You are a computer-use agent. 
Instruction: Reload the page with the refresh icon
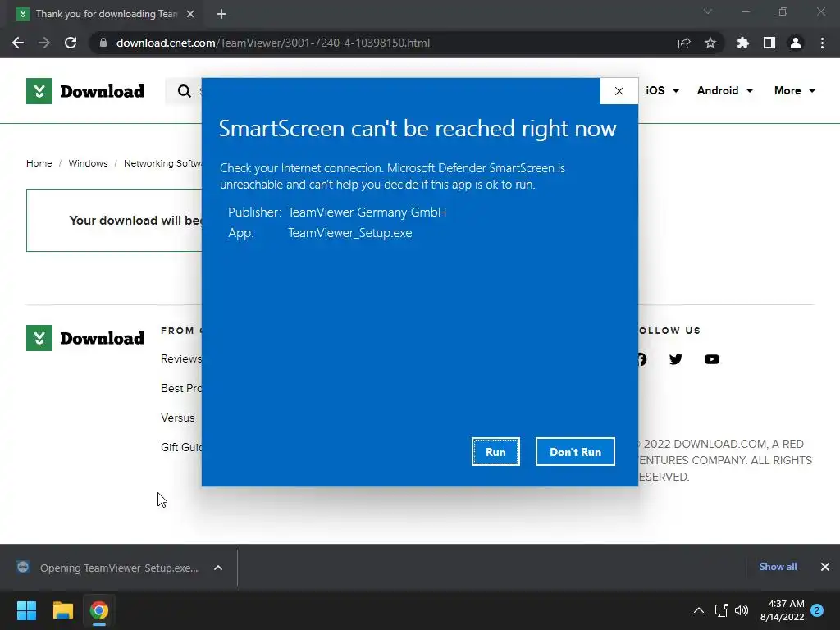pos(71,43)
